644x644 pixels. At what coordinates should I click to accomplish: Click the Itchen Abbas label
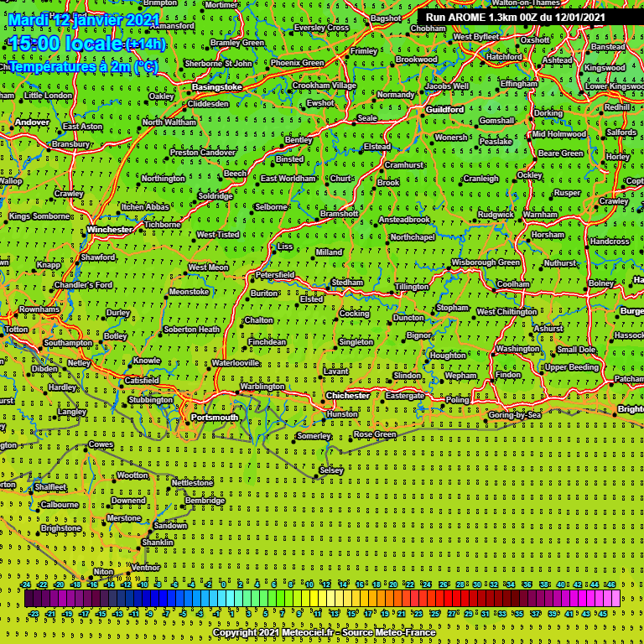pos(144,206)
